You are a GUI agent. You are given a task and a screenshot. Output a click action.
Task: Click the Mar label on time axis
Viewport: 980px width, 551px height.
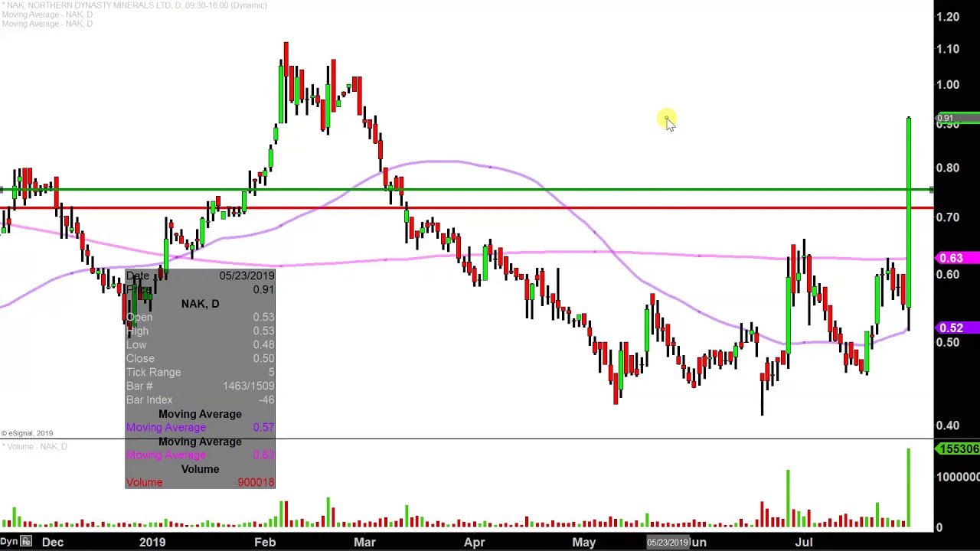[x=364, y=542]
